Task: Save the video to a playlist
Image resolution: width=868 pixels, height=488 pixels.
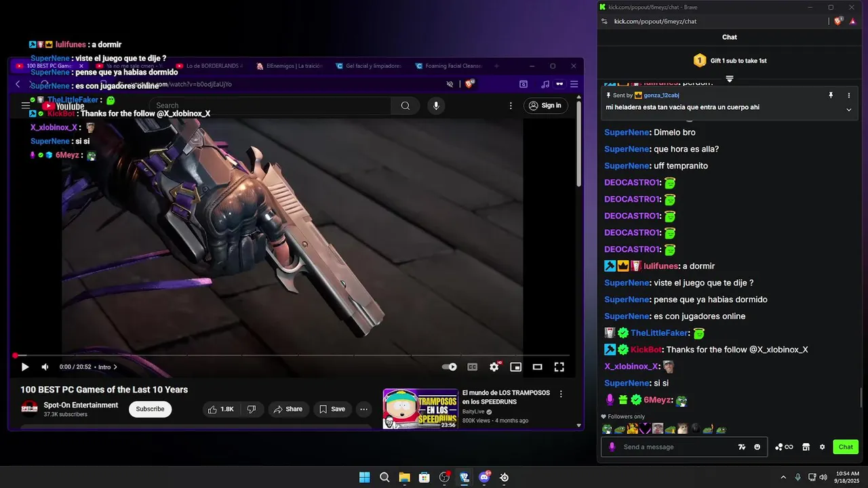Action: coord(332,409)
